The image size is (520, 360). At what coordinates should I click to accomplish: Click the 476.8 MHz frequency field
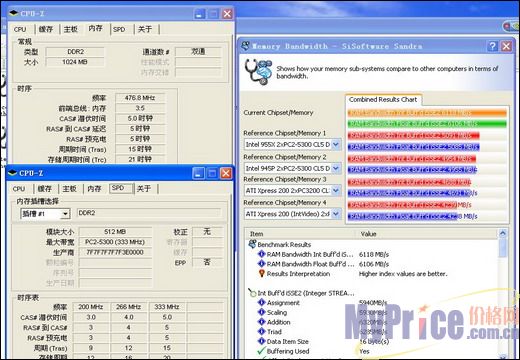140,98
